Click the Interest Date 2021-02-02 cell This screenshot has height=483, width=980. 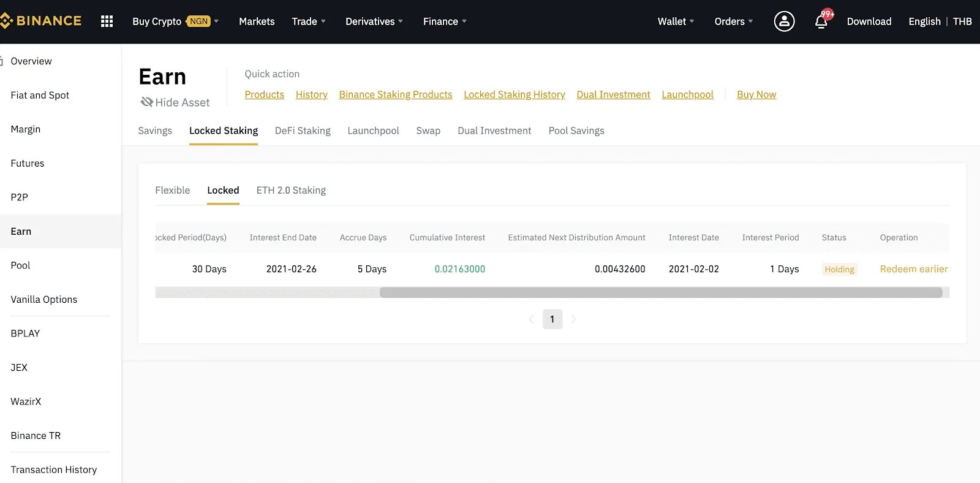[694, 269]
